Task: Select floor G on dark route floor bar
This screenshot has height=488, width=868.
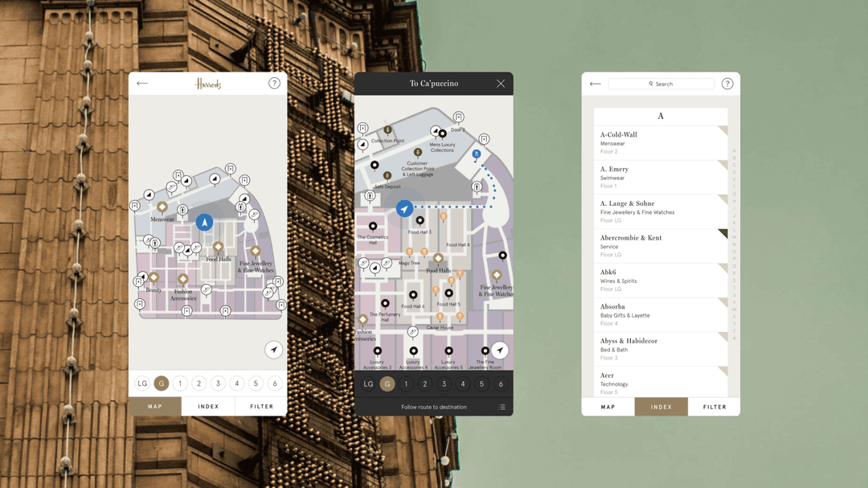Action: (387, 383)
